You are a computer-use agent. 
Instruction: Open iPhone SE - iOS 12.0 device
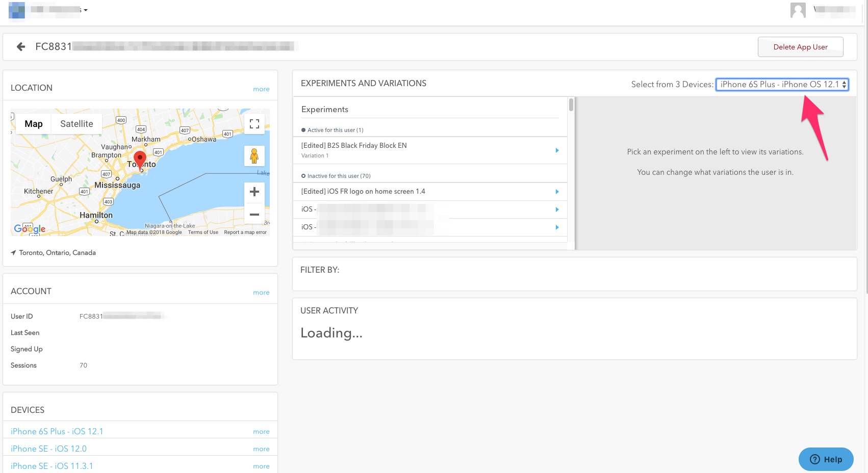(48, 449)
